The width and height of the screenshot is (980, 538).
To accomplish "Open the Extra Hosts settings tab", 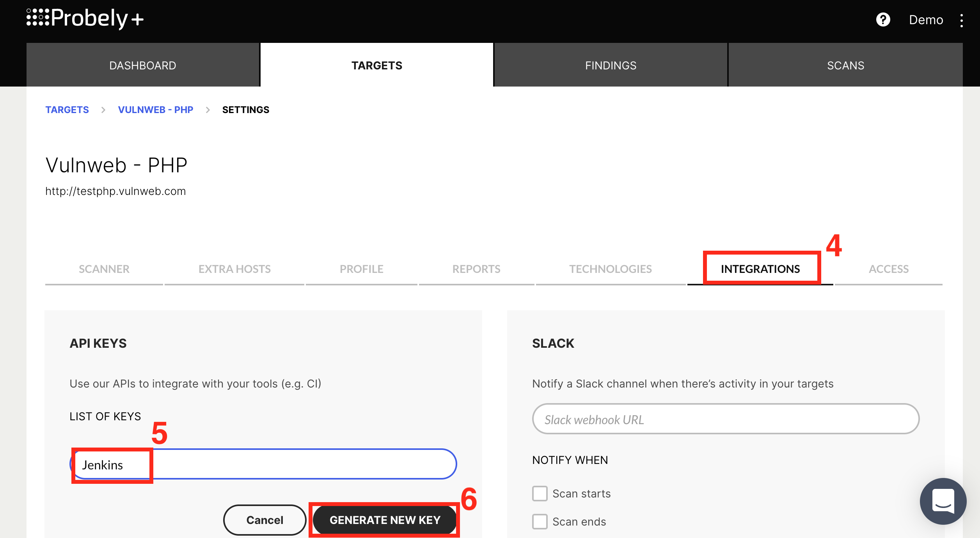I will click(234, 269).
